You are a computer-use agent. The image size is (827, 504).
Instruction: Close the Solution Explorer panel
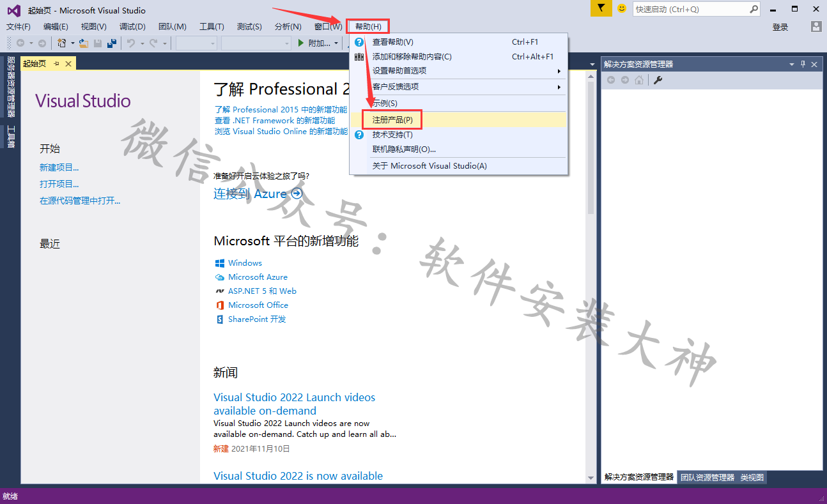[814, 64]
